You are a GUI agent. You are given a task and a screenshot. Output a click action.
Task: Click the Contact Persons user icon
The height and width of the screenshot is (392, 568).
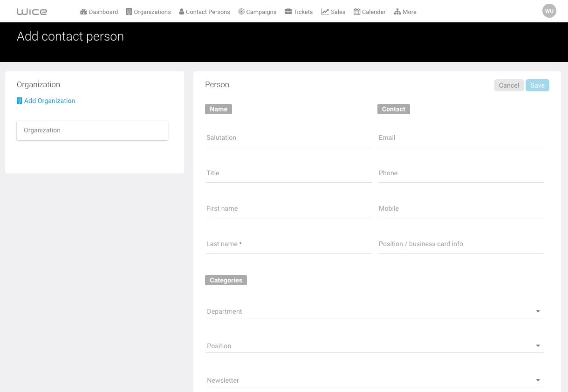click(x=182, y=12)
